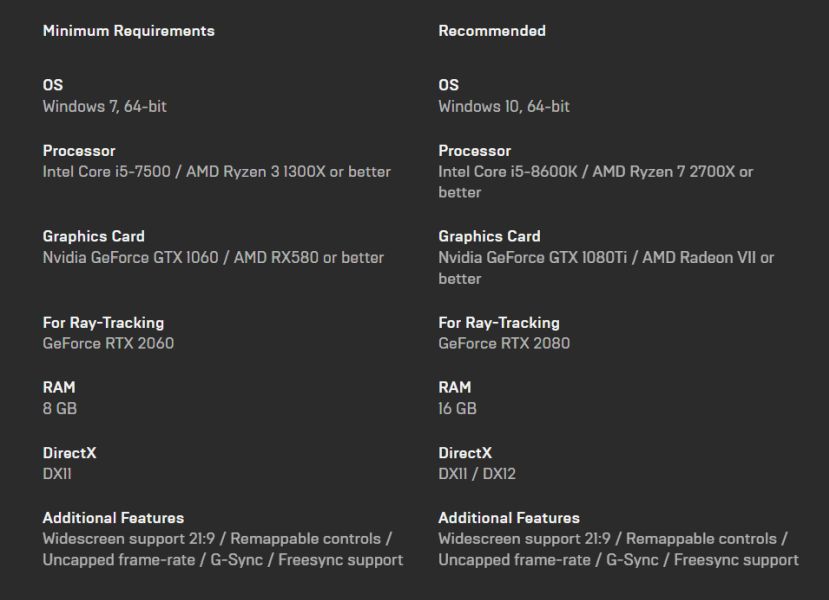This screenshot has height=600, width=829.
Task: Click the Processor label under Minimum Requirements
Action: (79, 151)
